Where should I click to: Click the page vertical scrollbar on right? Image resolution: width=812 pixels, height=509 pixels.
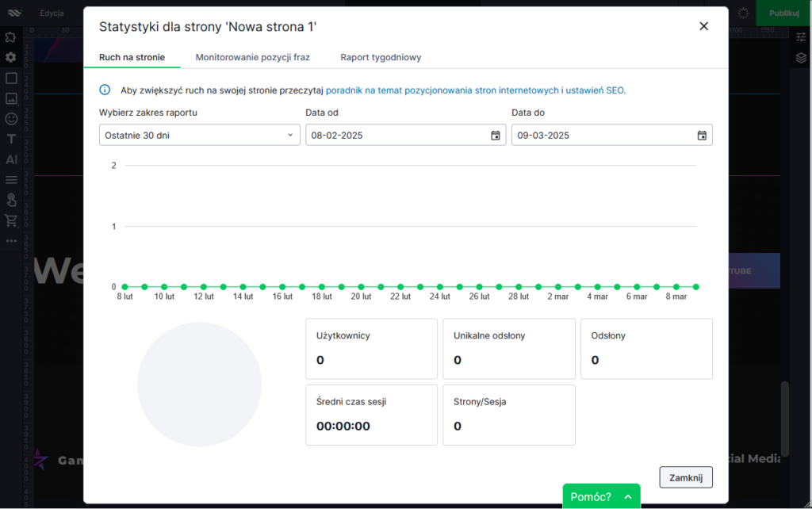pyautogui.click(x=785, y=419)
